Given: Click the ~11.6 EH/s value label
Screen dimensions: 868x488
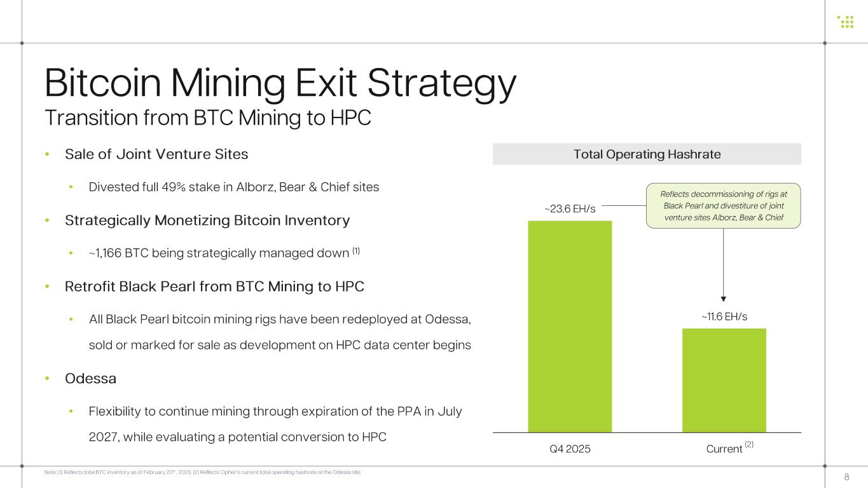Looking at the screenshot, I should tap(724, 316).
